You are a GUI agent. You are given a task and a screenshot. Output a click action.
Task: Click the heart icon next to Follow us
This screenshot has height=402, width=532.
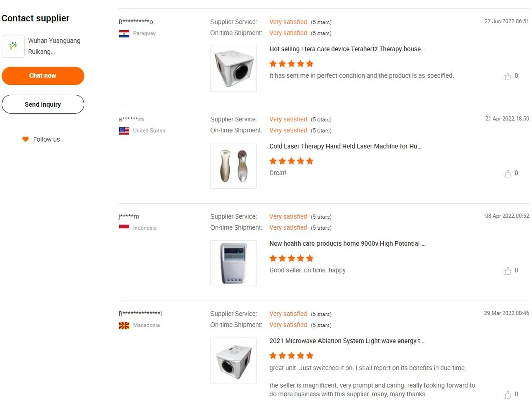25,139
